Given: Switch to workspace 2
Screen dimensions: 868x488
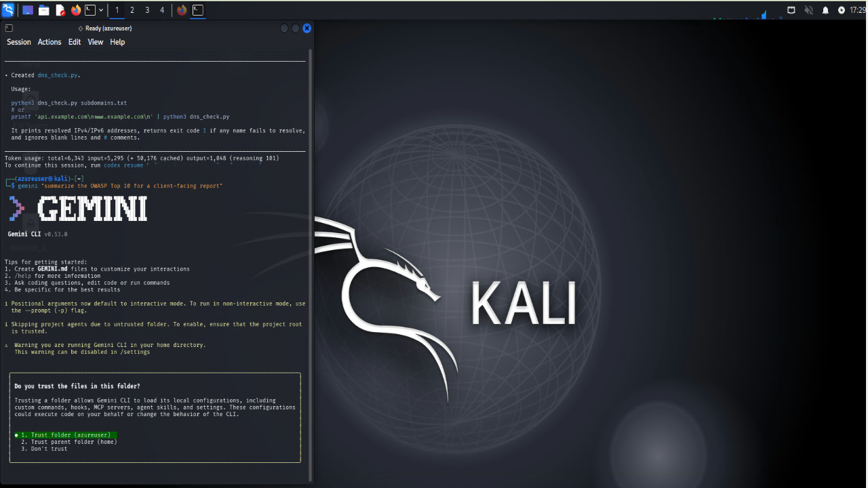Looking at the screenshot, I should click(x=132, y=10).
